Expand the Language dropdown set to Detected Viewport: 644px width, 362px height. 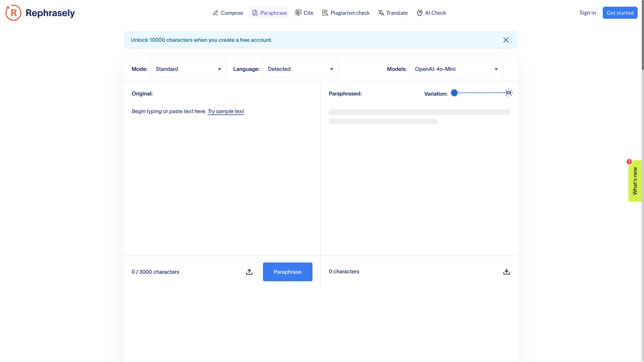tap(300, 69)
